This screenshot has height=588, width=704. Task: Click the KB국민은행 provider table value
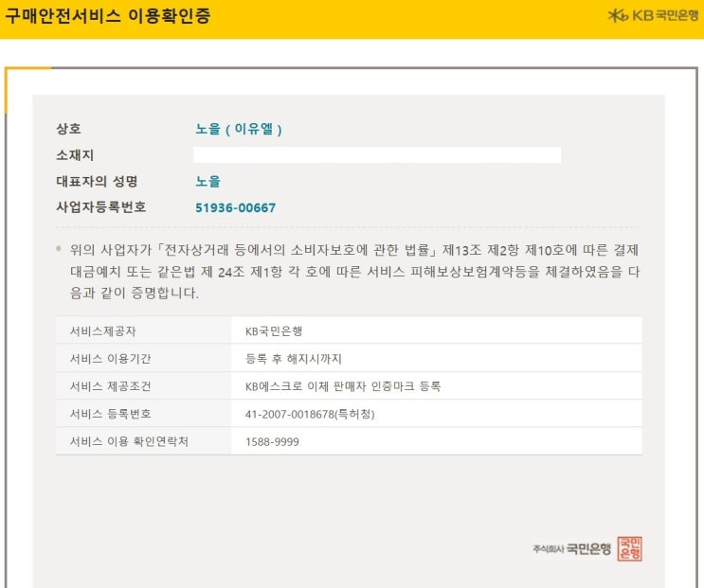pos(274,331)
